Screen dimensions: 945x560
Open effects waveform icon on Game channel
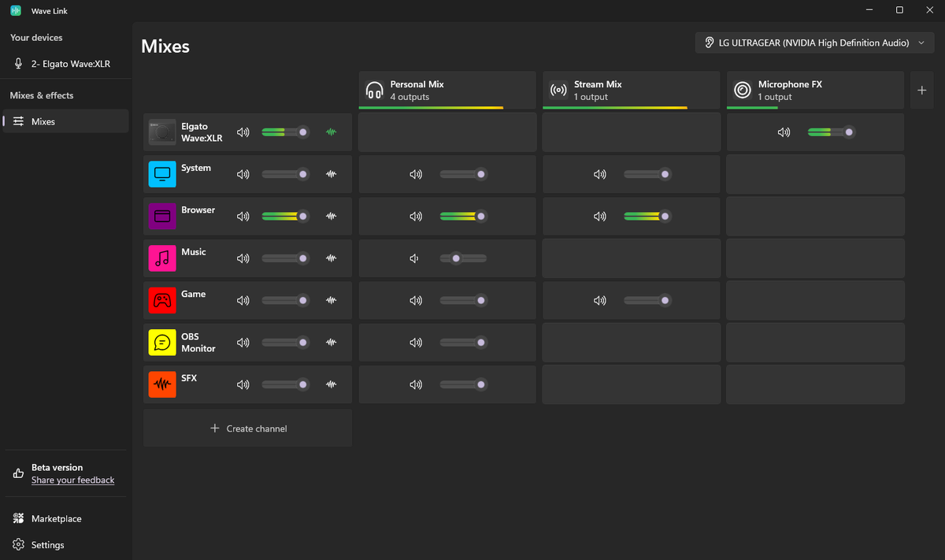click(332, 300)
